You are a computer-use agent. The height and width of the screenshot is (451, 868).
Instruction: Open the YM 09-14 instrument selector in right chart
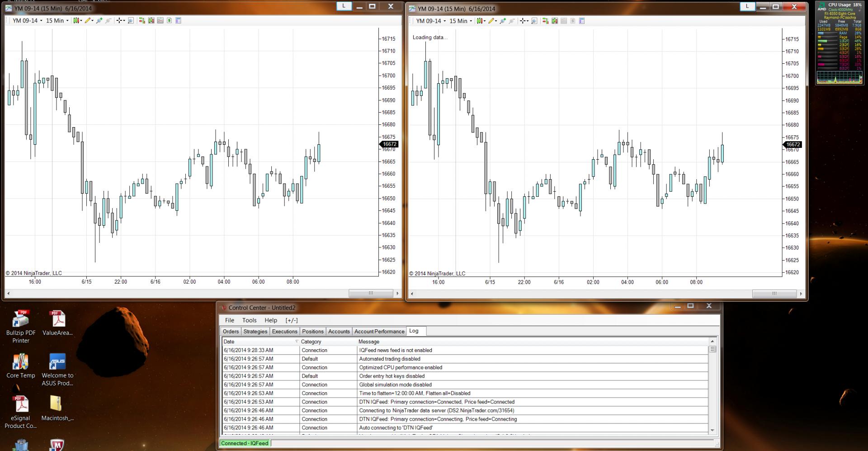[x=431, y=21]
